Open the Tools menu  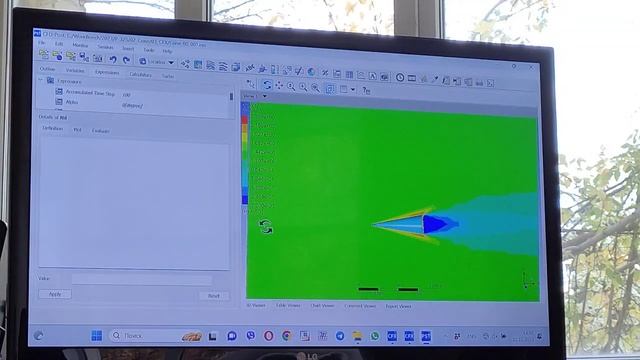[149, 50]
